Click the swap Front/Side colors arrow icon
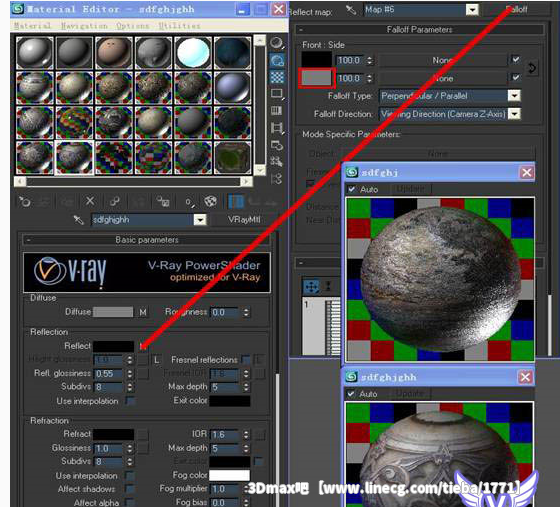The image size is (560, 507). click(x=532, y=68)
